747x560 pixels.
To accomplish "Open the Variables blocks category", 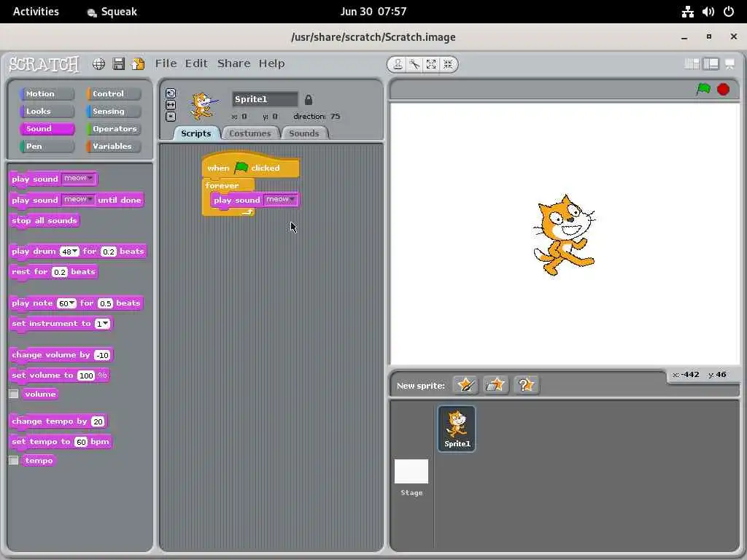I will 114,146.
